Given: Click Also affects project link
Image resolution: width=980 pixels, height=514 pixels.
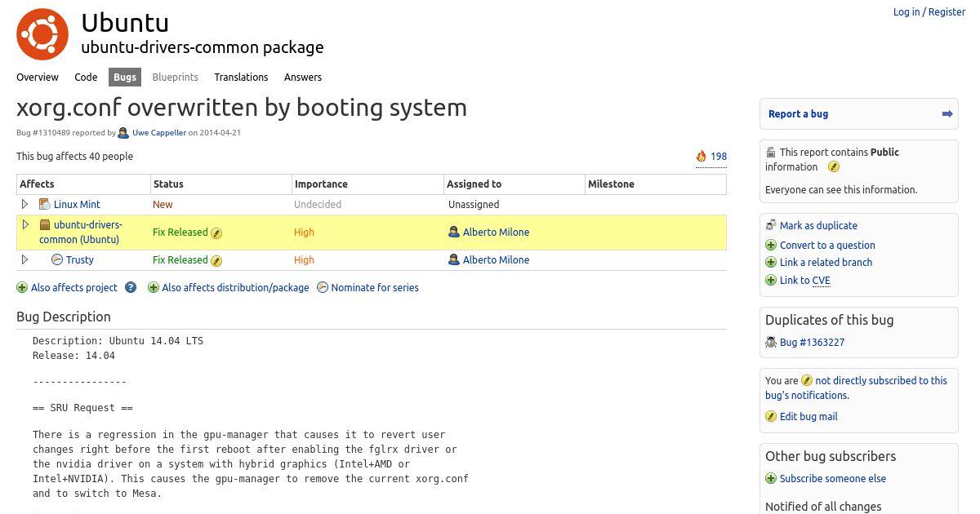Looking at the screenshot, I should coord(74,287).
